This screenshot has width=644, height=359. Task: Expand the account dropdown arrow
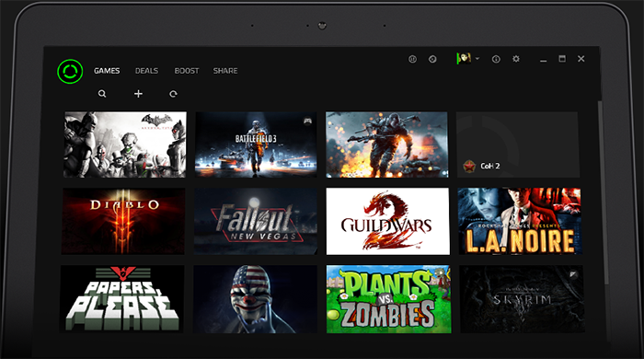click(477, 59)
